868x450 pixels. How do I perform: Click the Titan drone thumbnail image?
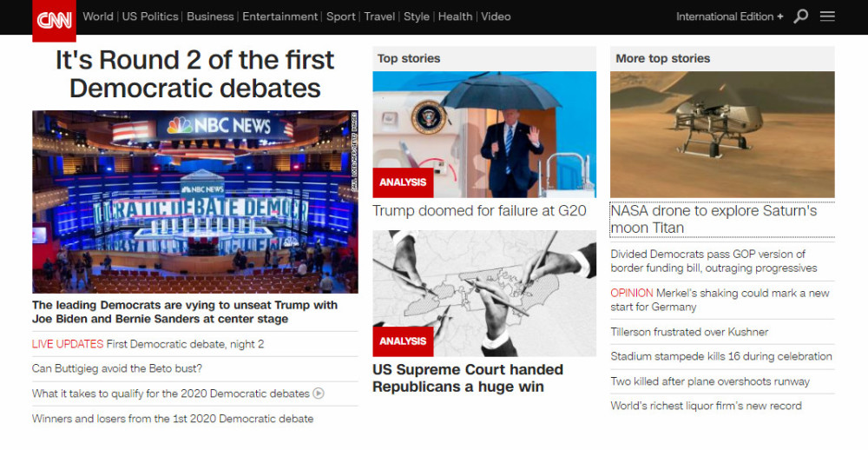click(722, 135)
